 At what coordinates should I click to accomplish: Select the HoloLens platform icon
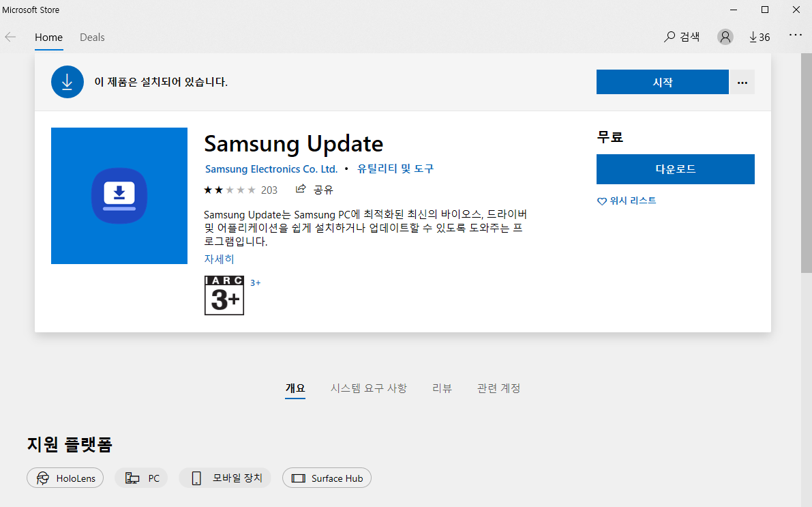point(65,478)
